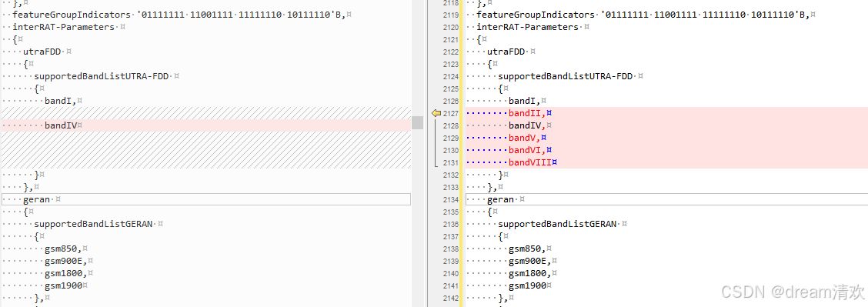Click line number 2122 in the gutter
This screenshot has width=868, height=307.
point(452,52)
